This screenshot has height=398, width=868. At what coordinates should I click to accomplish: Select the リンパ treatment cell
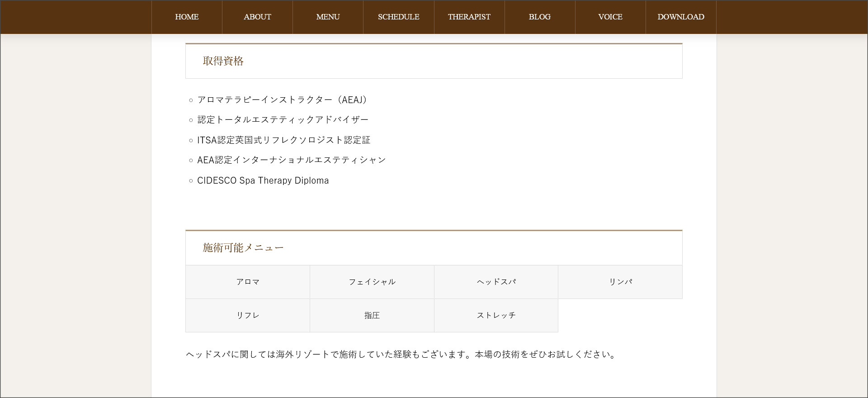[x=620, y=282]
